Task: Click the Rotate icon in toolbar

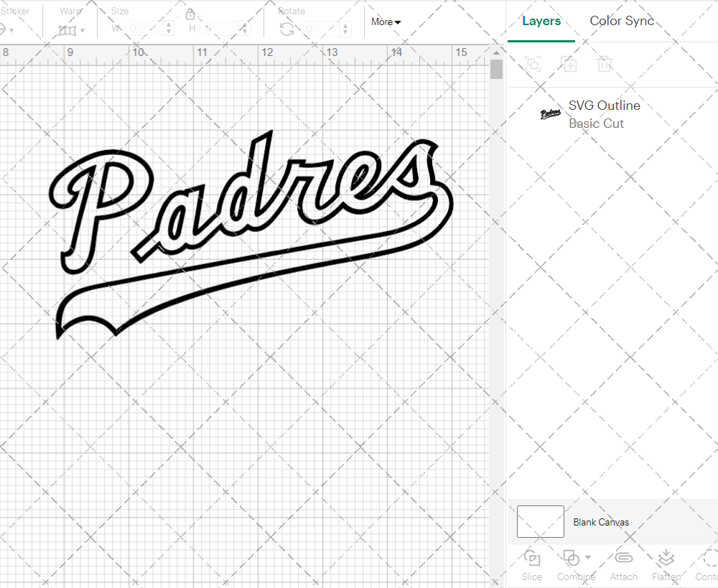Action: coord(286,29)
